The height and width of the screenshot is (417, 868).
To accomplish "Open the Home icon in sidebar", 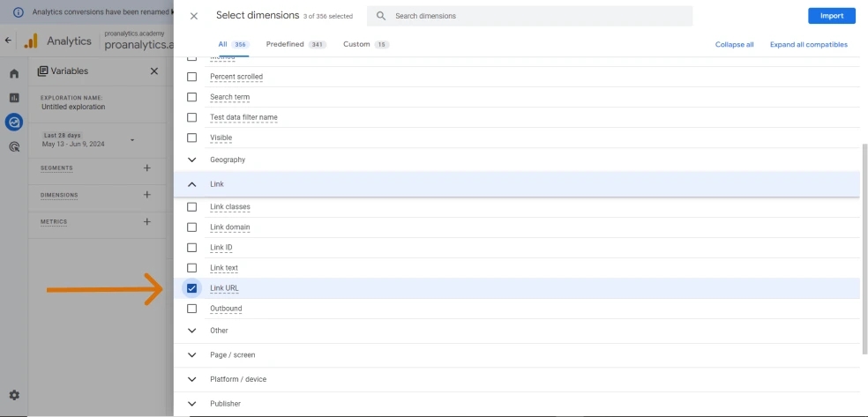I will coord(14,73).
